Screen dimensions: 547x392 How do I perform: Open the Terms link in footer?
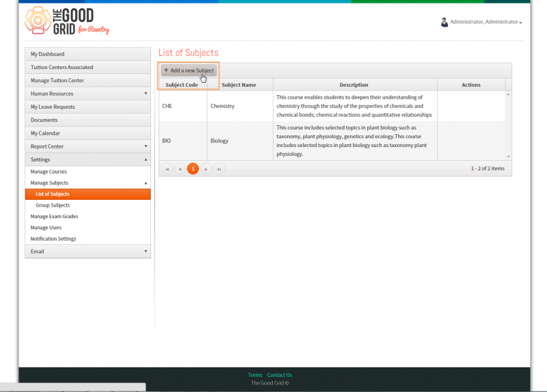coord(255,375)
